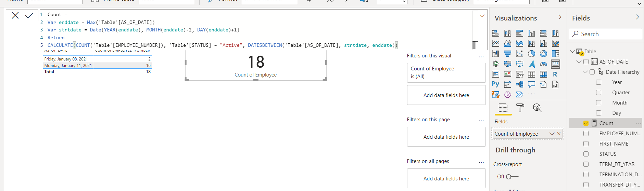The height and width of the screenshot is (191, 644).
Task: Collapse the Visualizations pane
Action: [x=560, y=17]
